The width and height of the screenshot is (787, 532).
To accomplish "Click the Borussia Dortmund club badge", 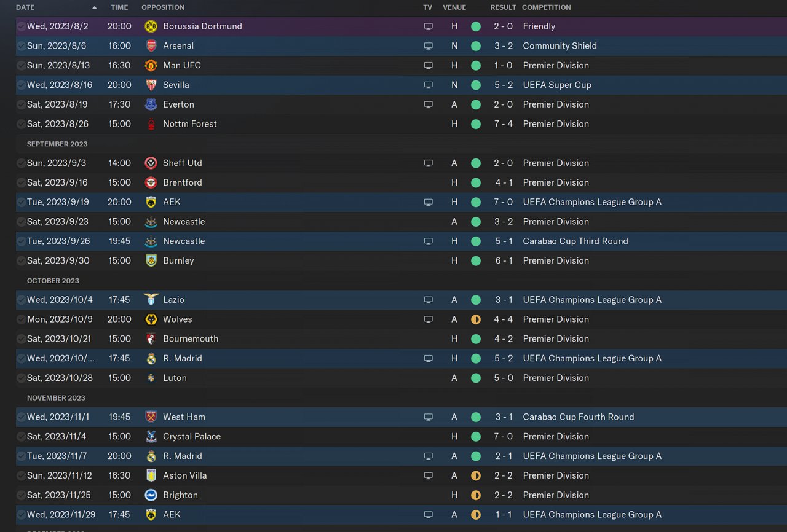I will click(151, 26).
